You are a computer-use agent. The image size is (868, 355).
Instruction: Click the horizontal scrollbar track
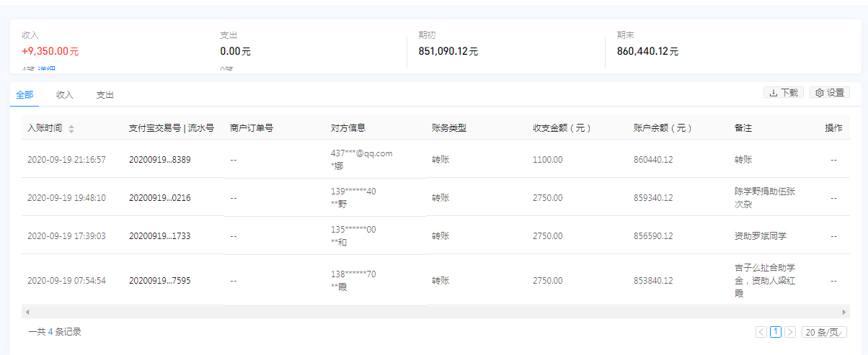click(x=433, y=312)
